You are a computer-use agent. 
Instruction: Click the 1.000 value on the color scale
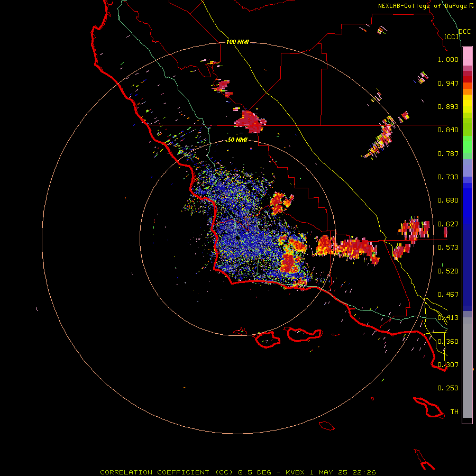point(448,59)
